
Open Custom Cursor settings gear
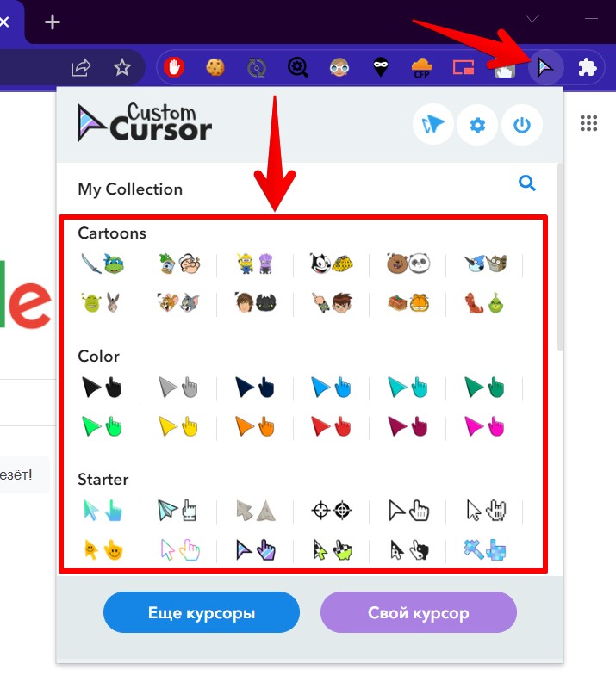pos(477,125)
